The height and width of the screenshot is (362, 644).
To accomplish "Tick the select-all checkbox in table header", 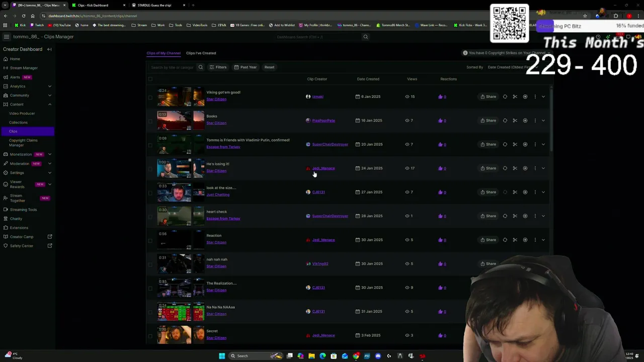I will pos(150,79).
